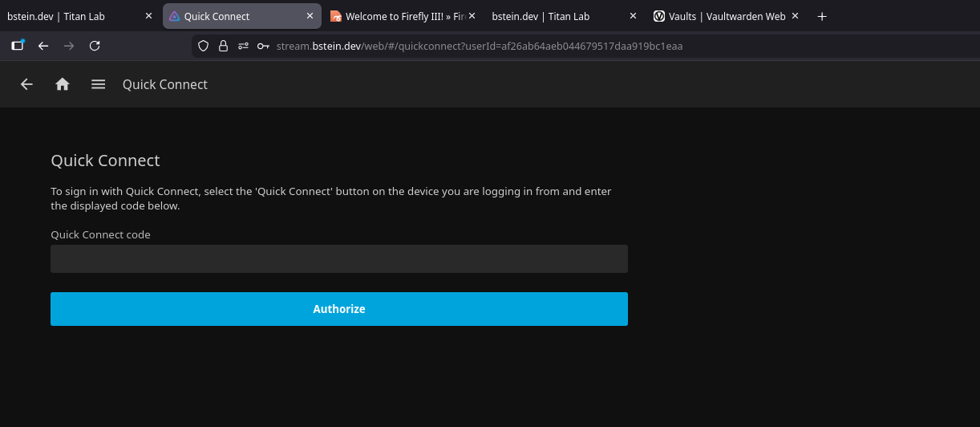Click the key icon for saved logins

(x=263, y=47)
